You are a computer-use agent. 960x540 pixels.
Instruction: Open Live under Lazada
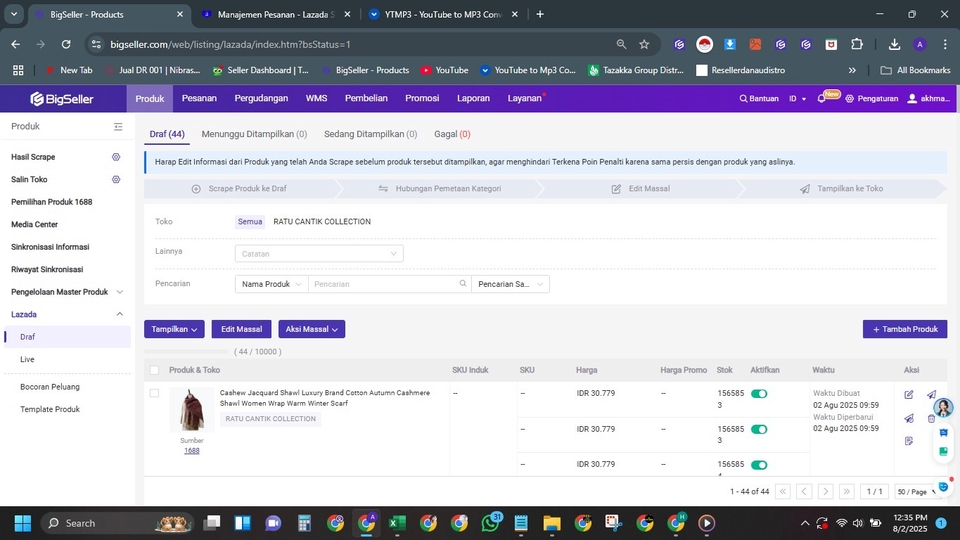pos(27,359)
